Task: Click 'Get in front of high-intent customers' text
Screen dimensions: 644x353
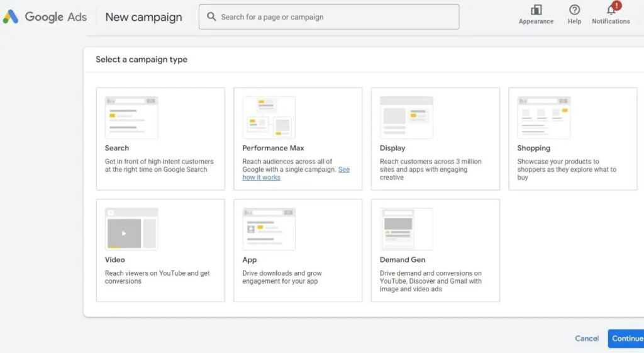Action: (x=159, y=165)
